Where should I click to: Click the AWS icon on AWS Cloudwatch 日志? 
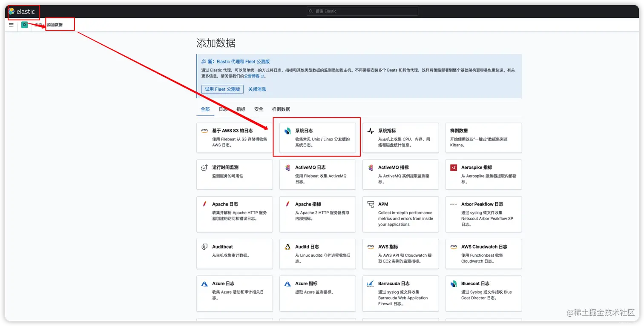(x=454, y=246)
